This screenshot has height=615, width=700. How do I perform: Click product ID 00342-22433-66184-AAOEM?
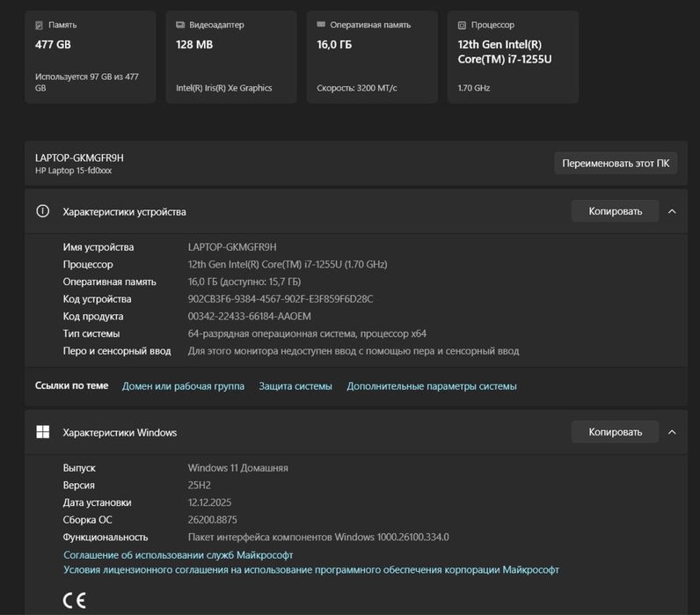[x=250, y=316]
